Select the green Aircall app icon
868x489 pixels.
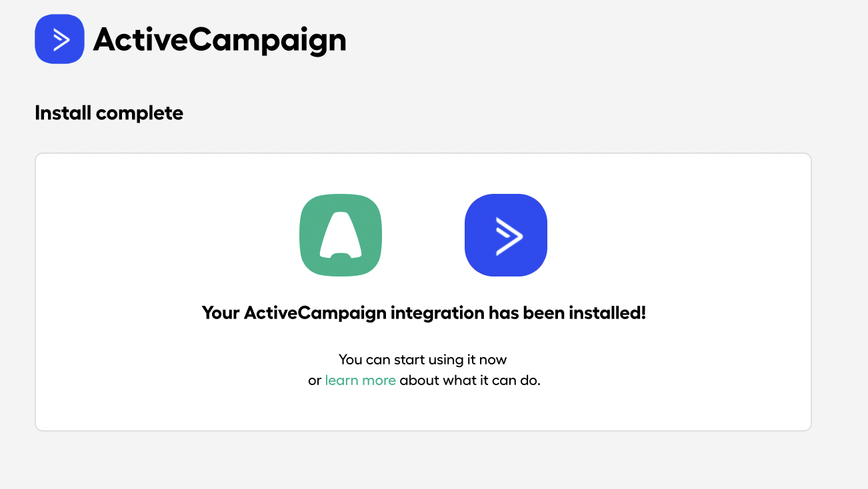click(341, 235)
